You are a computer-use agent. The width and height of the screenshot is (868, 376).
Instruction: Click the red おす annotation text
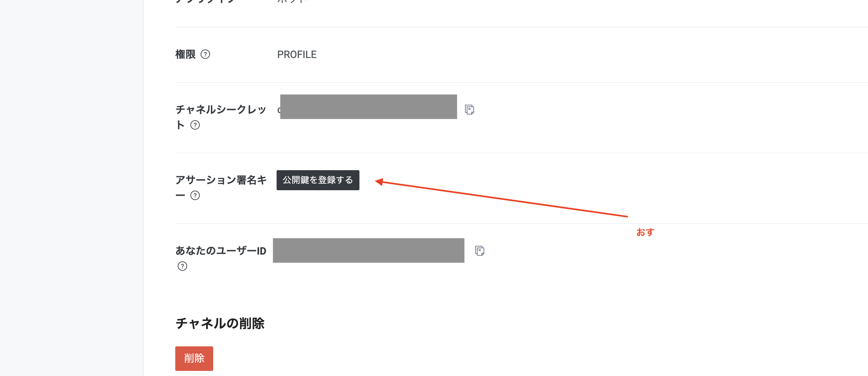tap(645, 232)
